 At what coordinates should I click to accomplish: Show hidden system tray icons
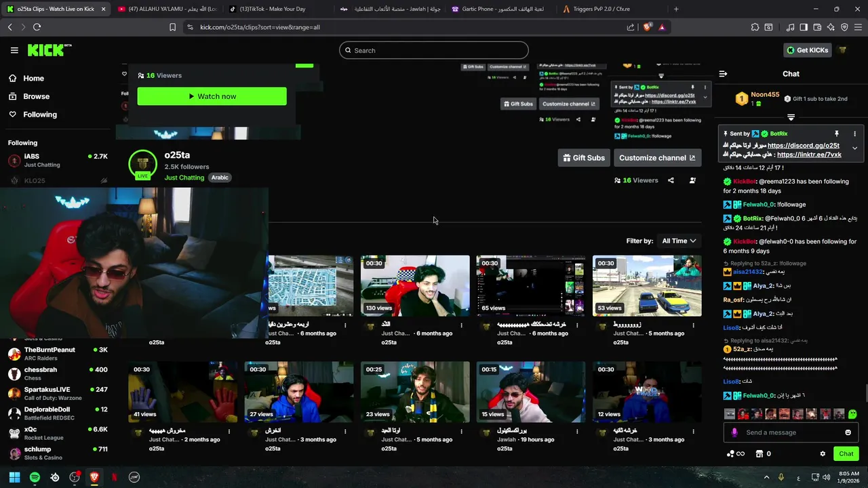click(x=767, y=477)
